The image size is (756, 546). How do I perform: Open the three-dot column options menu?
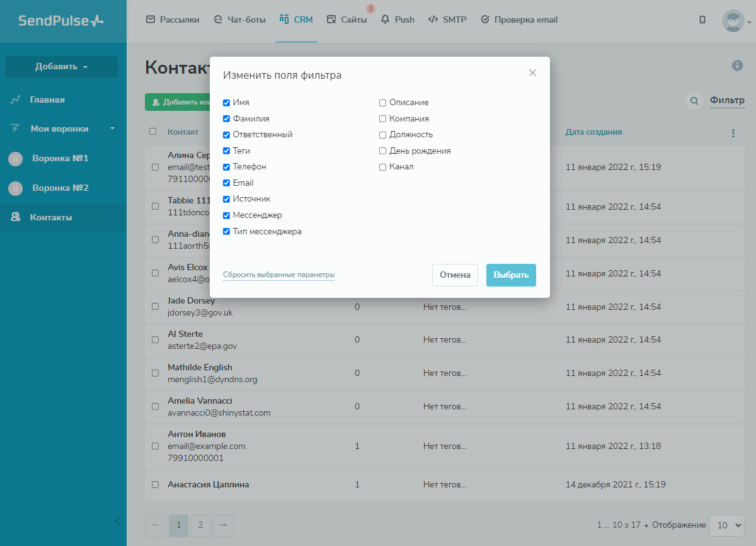(x=733, y=133)
